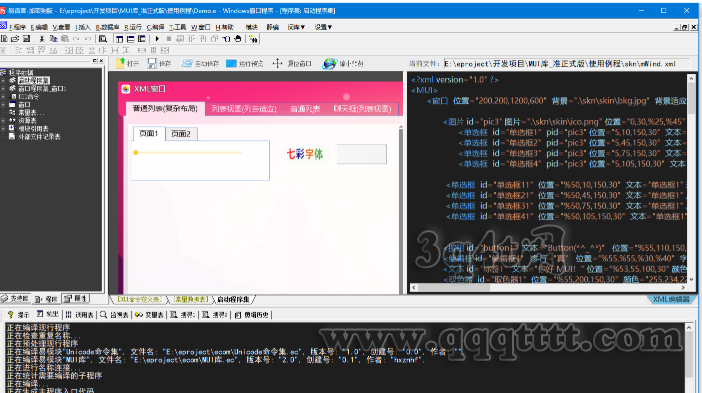
Task: Switch to 页面2 tab in preview
Action: click(181, 134)
